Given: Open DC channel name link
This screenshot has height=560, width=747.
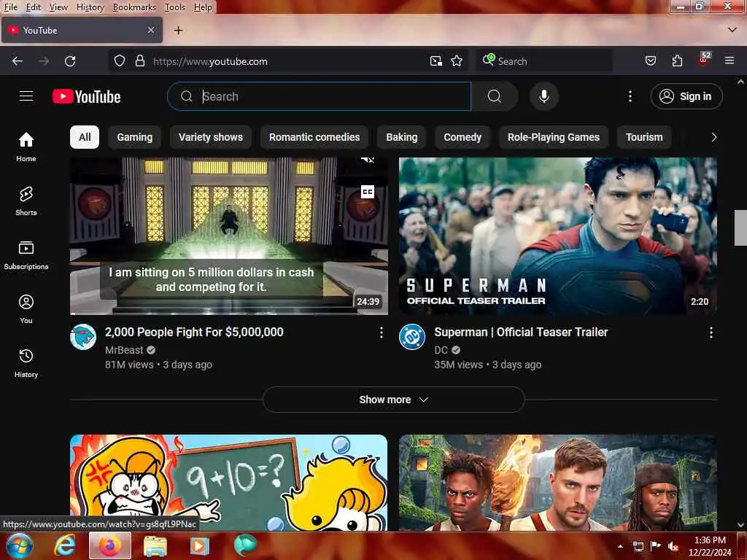Looking at the screenshot, I should coord(441,350).
